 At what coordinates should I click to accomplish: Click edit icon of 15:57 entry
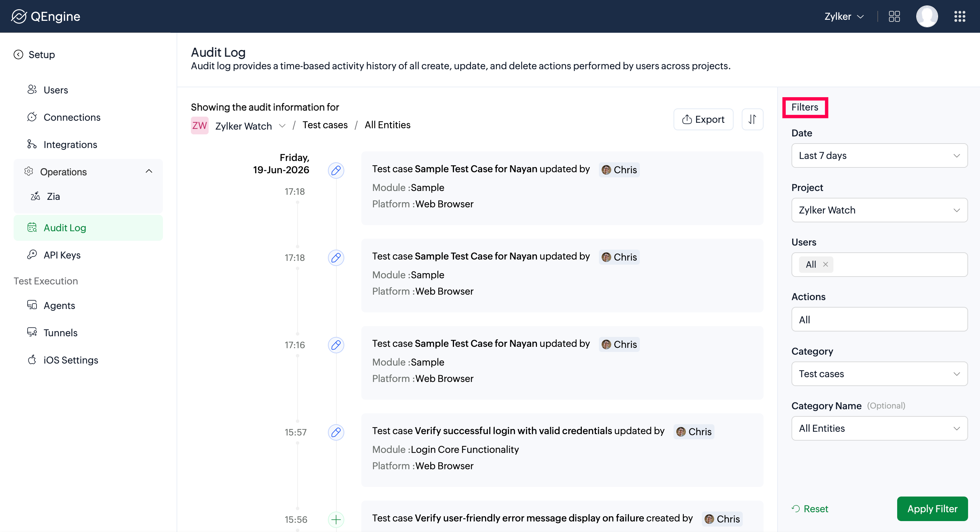(336, 432)
